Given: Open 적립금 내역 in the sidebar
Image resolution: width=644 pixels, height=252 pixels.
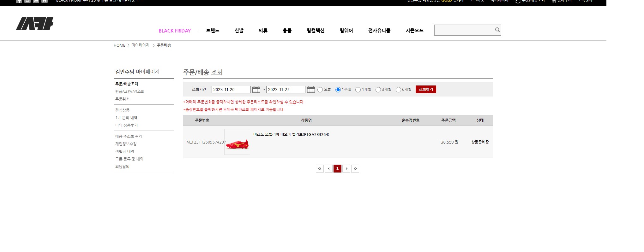Looking at the screenshot, I should point(125,151).
